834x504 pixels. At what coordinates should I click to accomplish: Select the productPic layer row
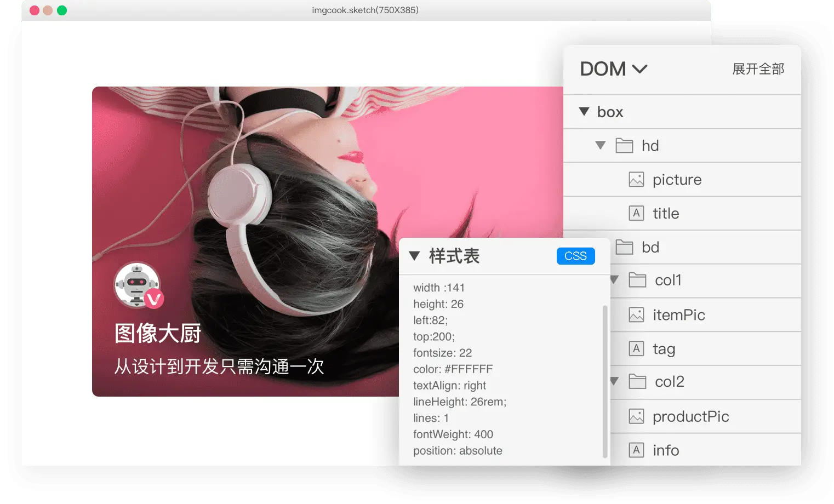point(706,416)
